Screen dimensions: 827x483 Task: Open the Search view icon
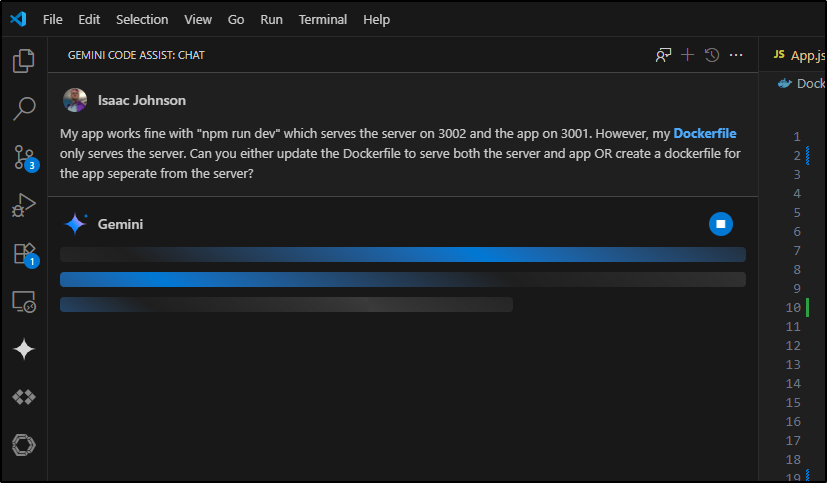coord(24,109)
